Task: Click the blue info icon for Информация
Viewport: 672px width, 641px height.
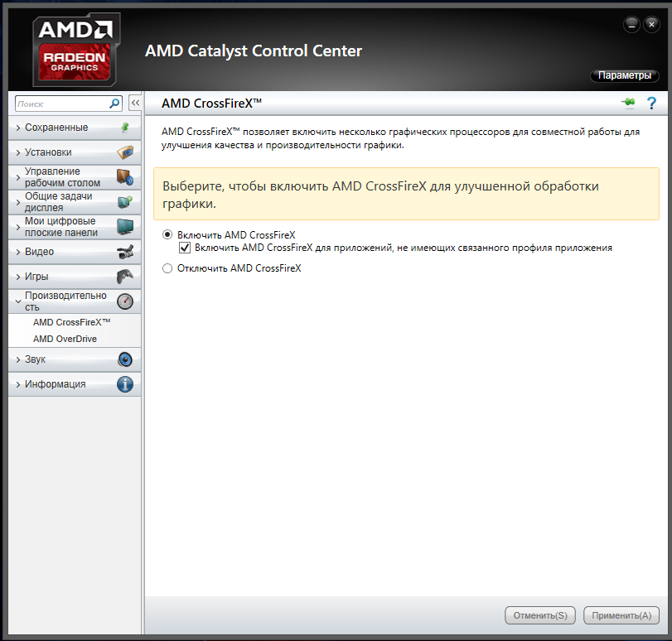Action: 125,384
